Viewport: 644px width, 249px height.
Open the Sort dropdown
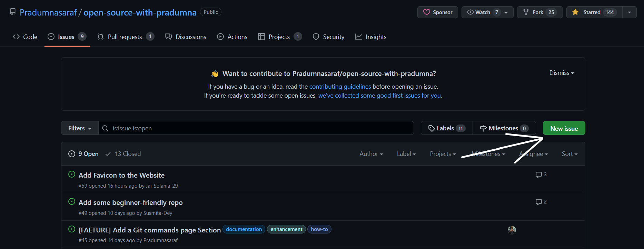(569, 154)
